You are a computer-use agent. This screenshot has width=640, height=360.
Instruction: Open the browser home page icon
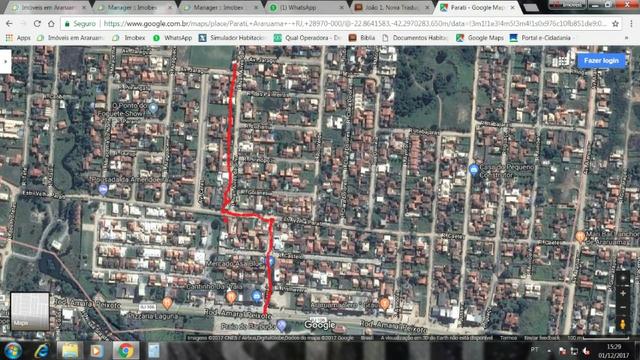(x=51, y=24)
